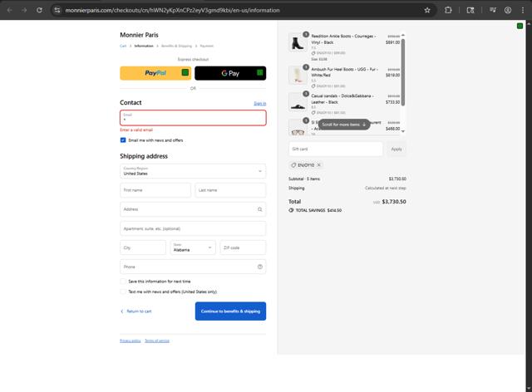Focus the Gift card input field
The width and height of the screenshot is (532, 392).
[336, 149]
